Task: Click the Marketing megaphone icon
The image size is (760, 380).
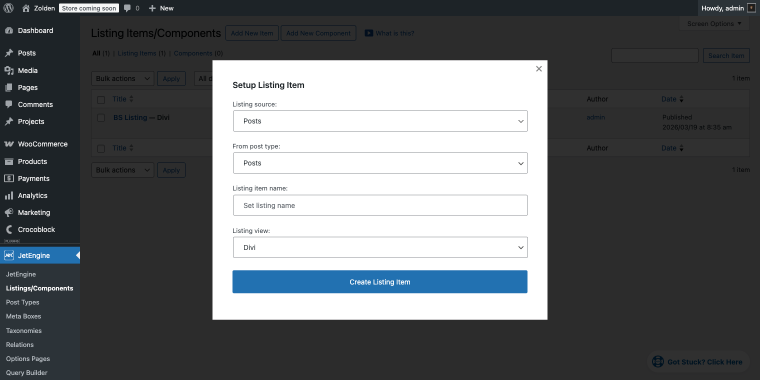Action: coord(9,212)
